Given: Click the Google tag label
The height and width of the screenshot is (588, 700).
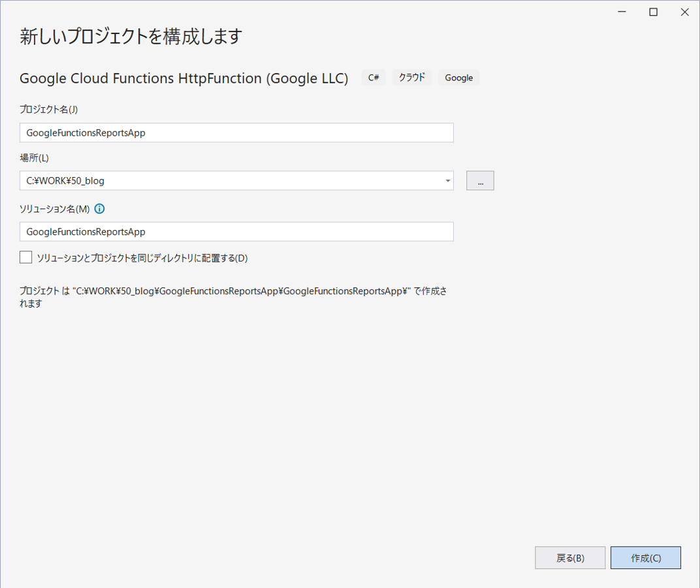Looking at the screenshot, I should point(458,78).
